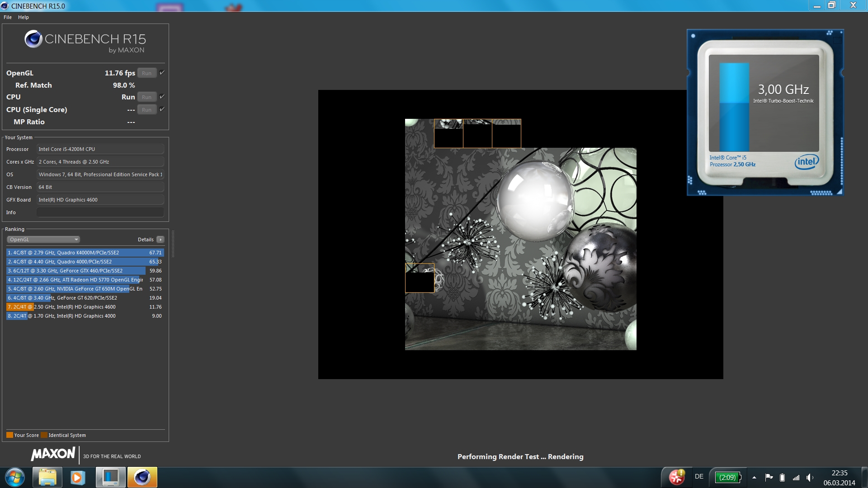
Task: Click Cinebench icon in taskbar
Action: pos(142,477)
